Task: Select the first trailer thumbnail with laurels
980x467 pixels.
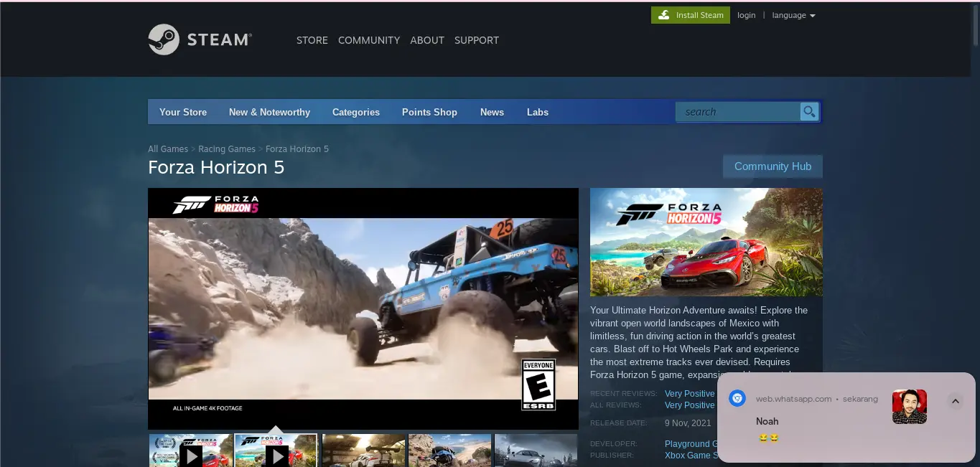Action: coord(190,451)
